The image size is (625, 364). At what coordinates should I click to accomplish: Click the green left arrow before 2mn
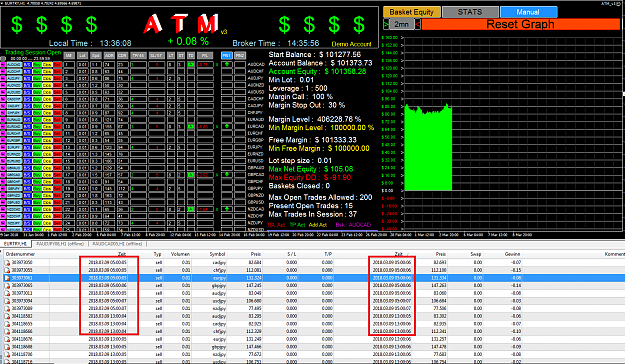coord(386,25)
